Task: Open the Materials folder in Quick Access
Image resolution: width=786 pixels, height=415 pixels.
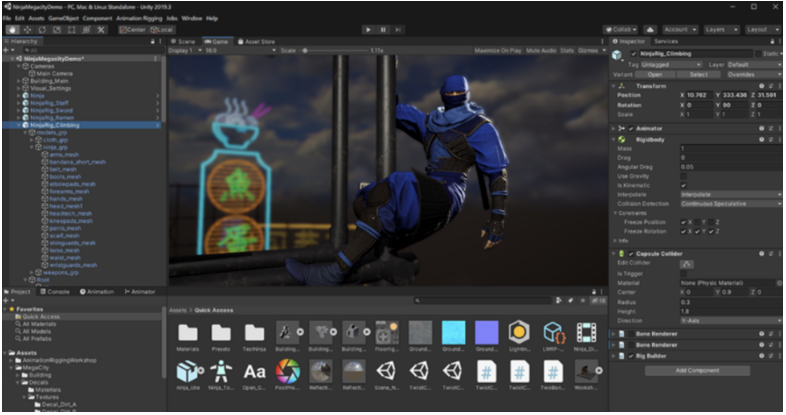Action: [x=188, y=332]
